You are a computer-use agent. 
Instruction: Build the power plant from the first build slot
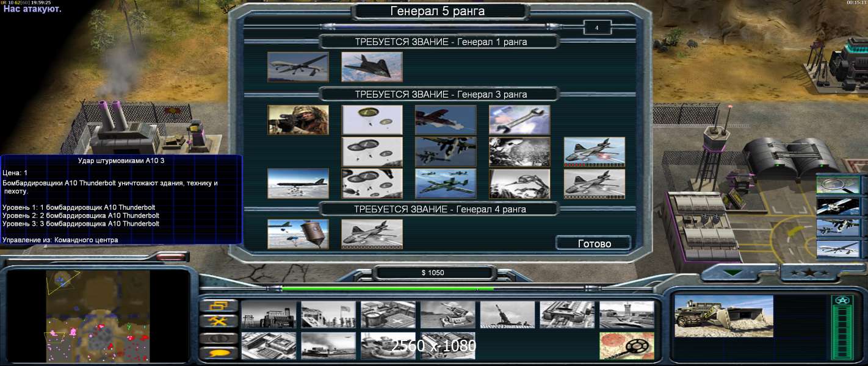[x=269, y=315]
